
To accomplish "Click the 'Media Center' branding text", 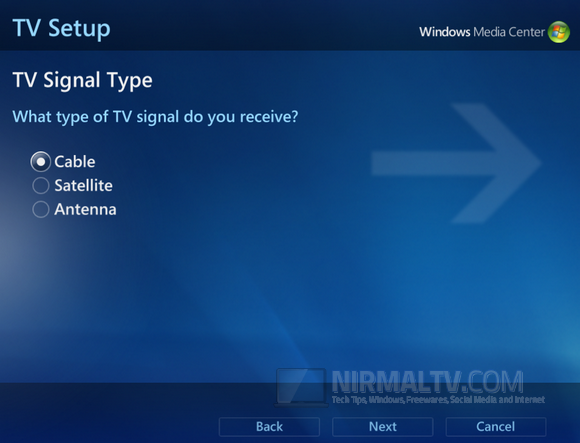I will point(509,32).
